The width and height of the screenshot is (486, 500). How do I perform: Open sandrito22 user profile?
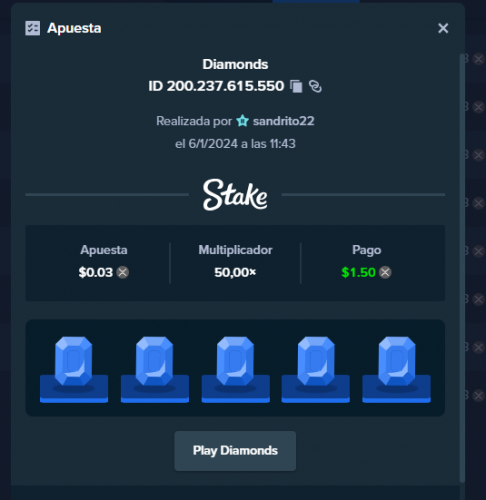click(283, 121)
